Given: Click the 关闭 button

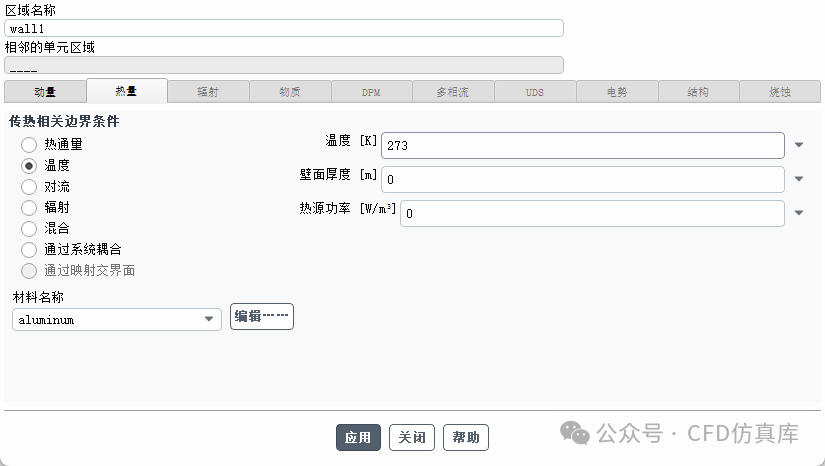Looking at the screenshot, I should tap(412, 438).
